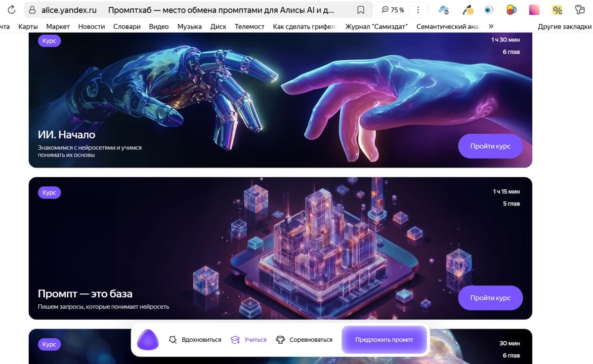Viewport: 593px width, 364px height.
Task: Open the Семантический анализ bookmark
Action: 448,27
